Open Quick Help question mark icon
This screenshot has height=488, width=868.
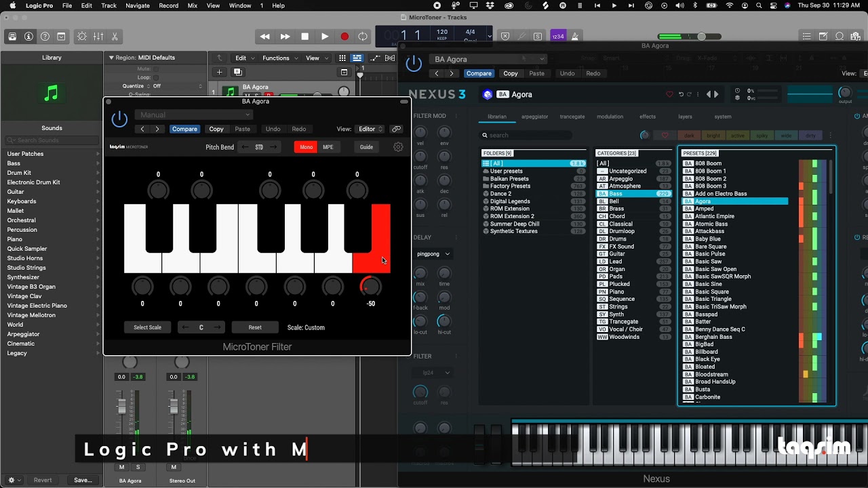point(45,37)
